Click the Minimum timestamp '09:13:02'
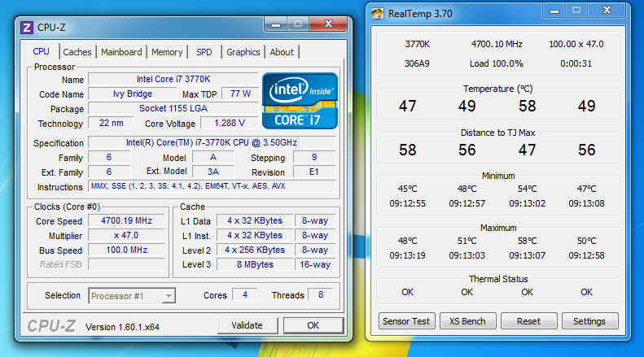 [x=527, y=203]
